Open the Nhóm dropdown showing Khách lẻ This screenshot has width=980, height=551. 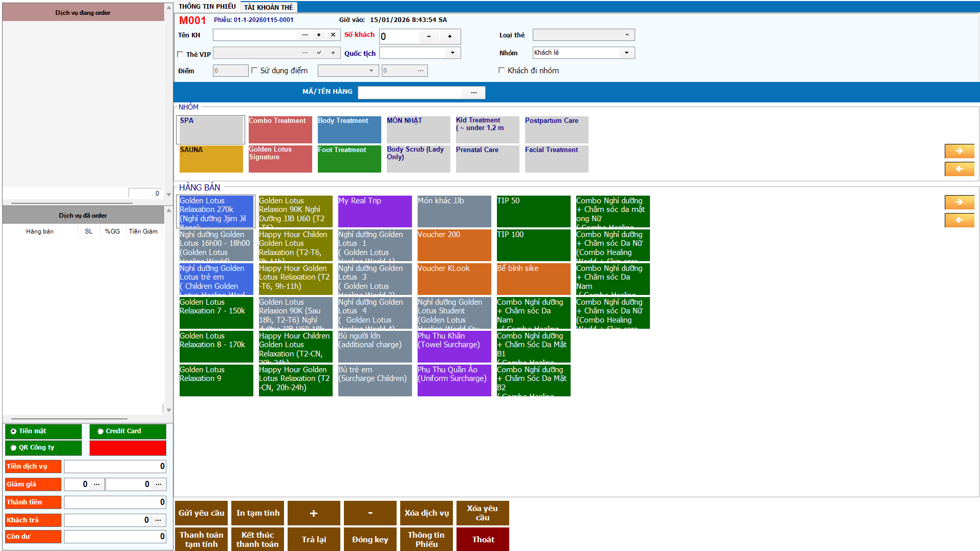point(626,53)
